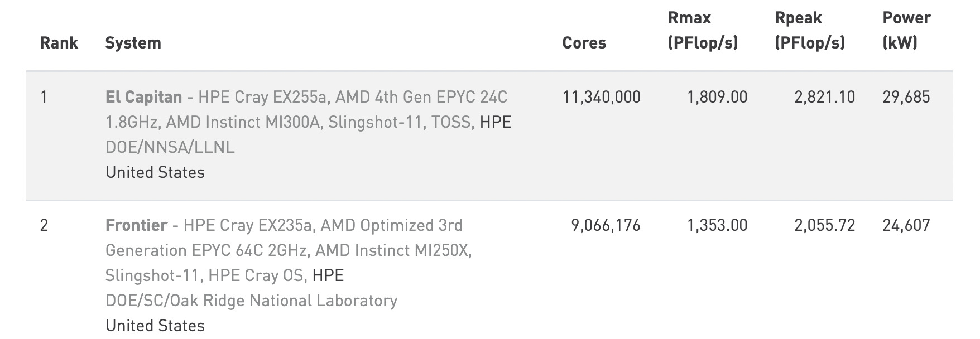Select Frontier's Rpeak value 2,055.72
Viewport: 980px width, 339px height.
pos(825,225)
